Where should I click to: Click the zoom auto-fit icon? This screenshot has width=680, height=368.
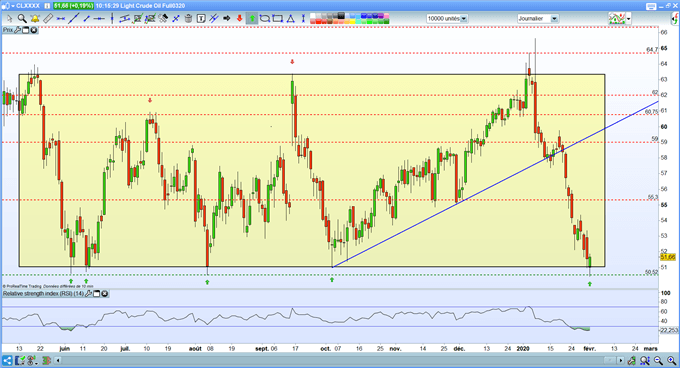(645, 360)
